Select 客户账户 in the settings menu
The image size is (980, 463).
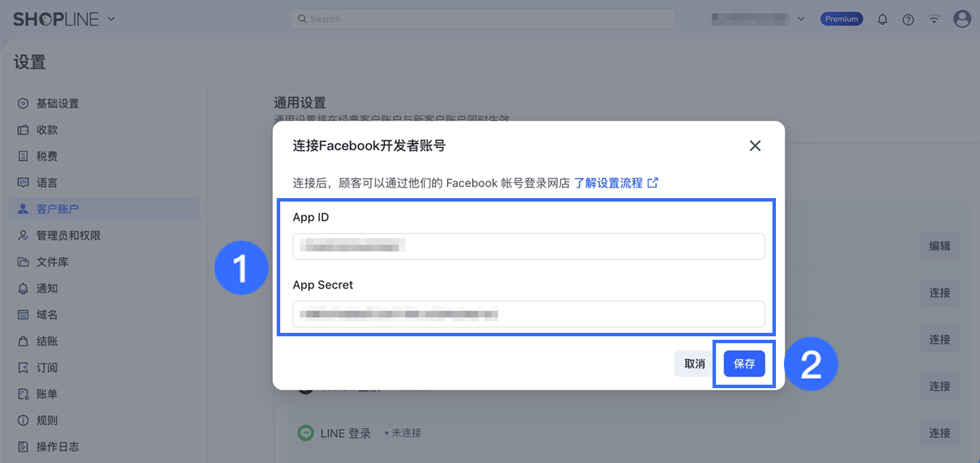click(57, 209)
